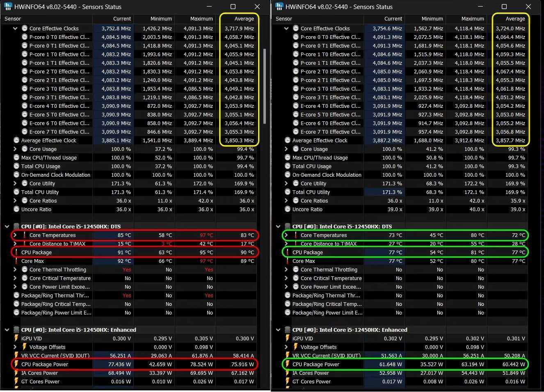Click 3,857.7 MHz average value in right window
This screenshot has width=544, height=392.
[510, 140]
